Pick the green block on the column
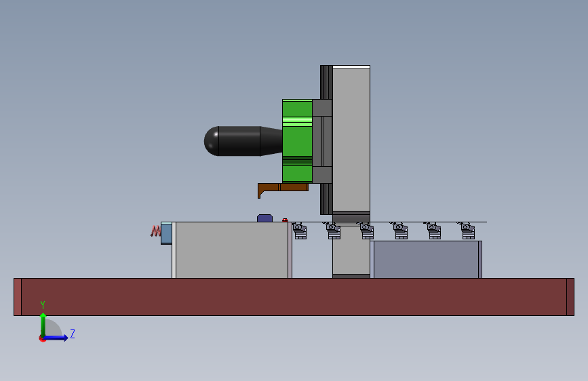The image size is (588, 381). click(297, 141)
